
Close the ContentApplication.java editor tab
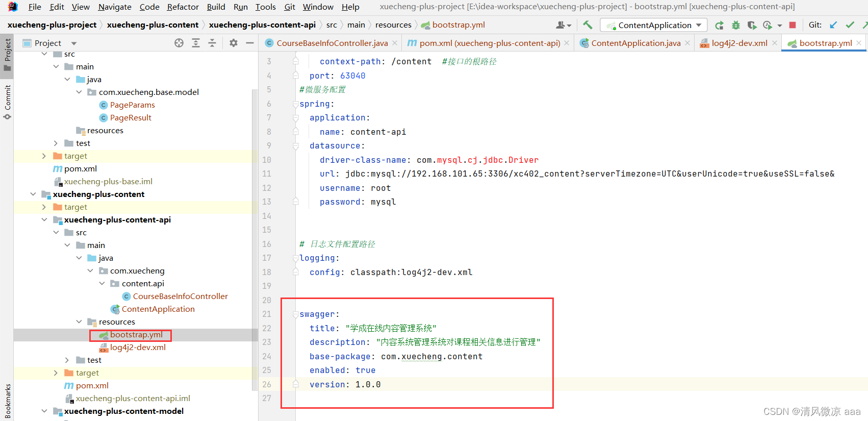687,43
